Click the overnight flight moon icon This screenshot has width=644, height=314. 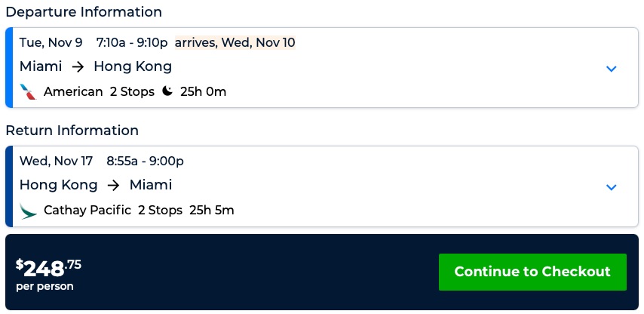pos(167,92)
